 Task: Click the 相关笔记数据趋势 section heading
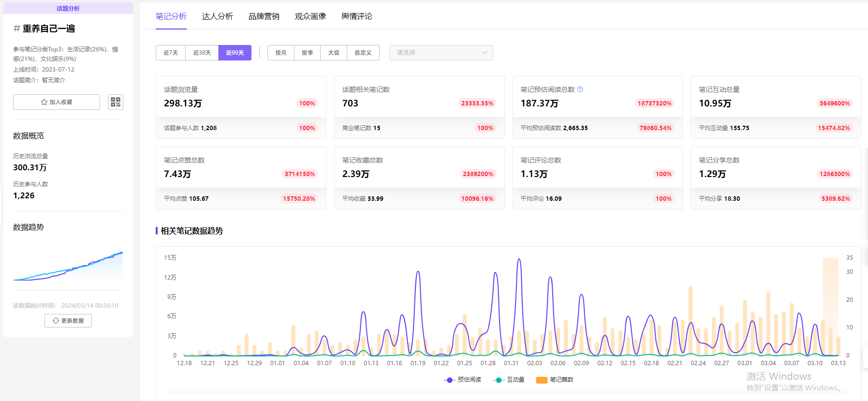click(191, 231)
